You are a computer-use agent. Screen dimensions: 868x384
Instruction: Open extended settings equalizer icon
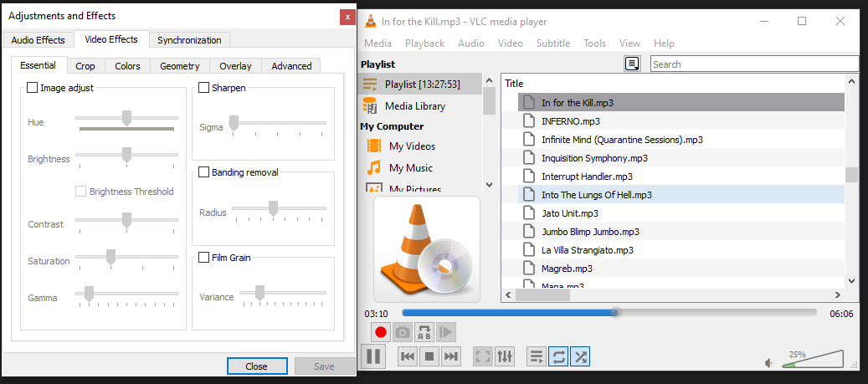coord(504,357)
